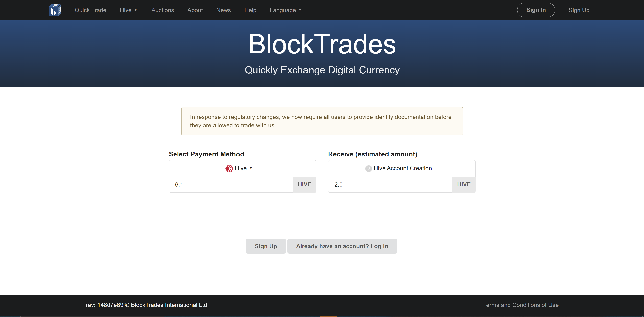
Task: Click Quickly Exchange Digital Currency subtitle
Action: [322, 70]
